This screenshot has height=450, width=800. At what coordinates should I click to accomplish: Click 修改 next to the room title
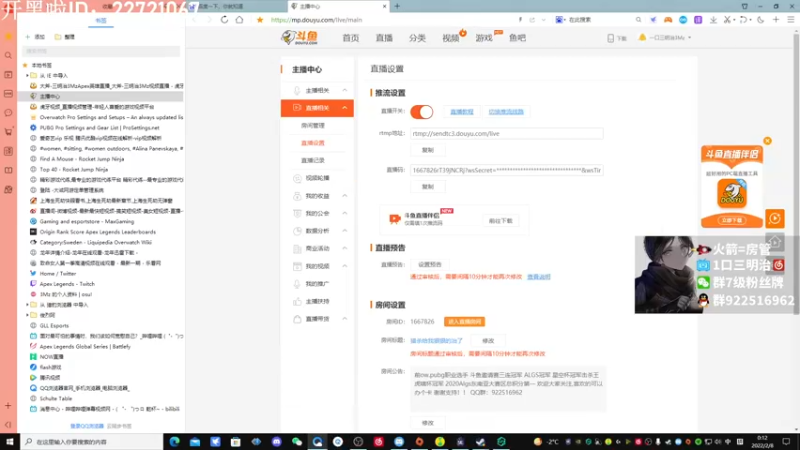click(488, 340)
